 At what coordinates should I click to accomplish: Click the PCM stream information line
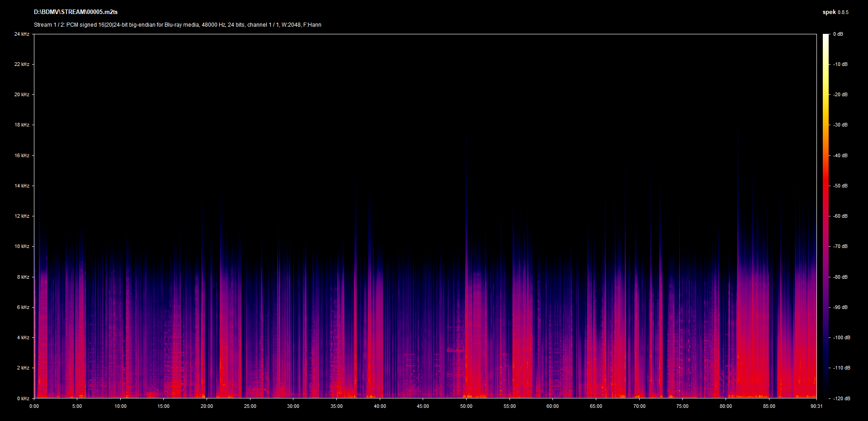tap(177, 25)
